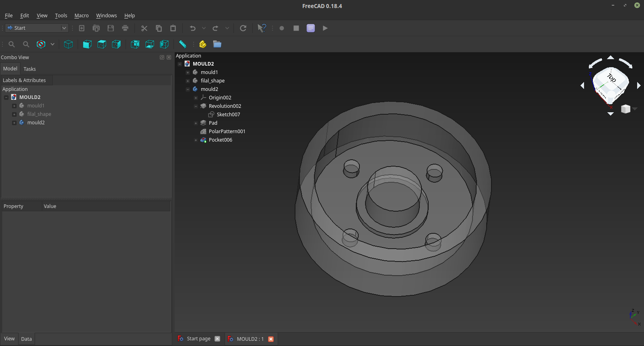Click the fit selection zoom icon

coord(26,44)
